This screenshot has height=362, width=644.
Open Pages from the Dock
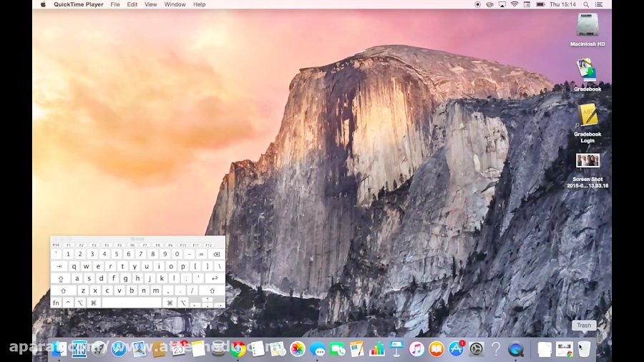(x=357, y=349)
